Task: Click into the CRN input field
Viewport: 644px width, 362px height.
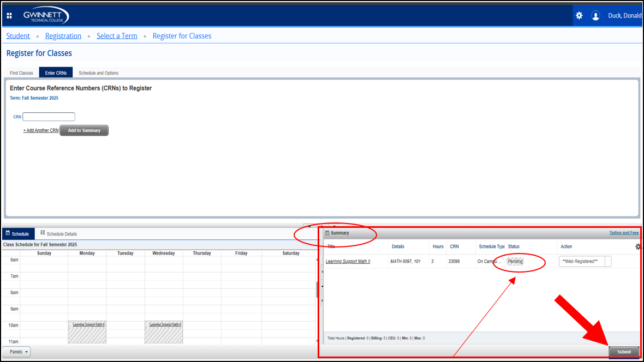Action: (49, 117)
